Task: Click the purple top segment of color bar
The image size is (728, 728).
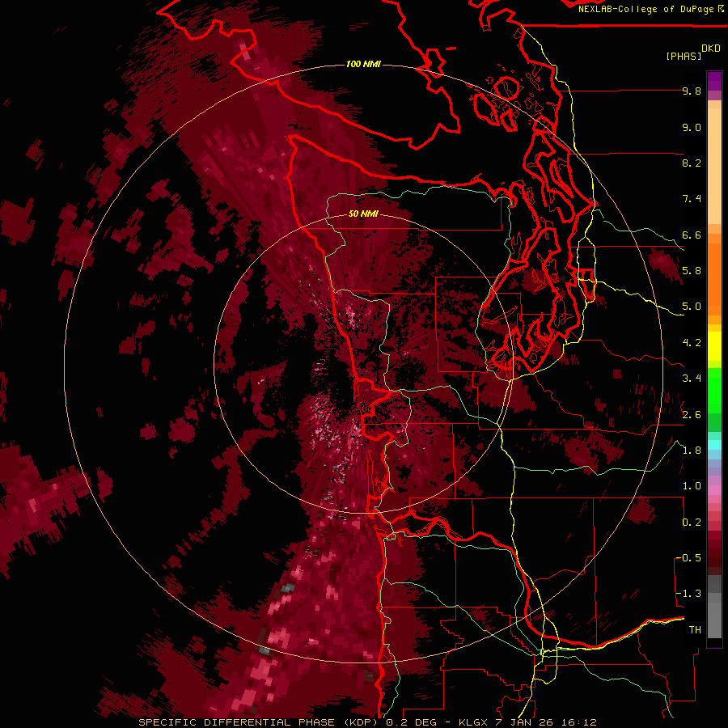Action: point(714,81)
